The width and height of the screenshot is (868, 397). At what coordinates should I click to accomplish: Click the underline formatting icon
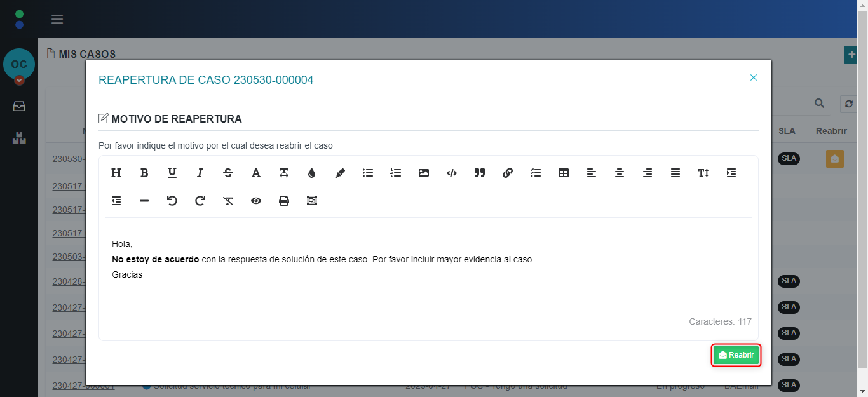pyautogui.click(x=172, y=173)
